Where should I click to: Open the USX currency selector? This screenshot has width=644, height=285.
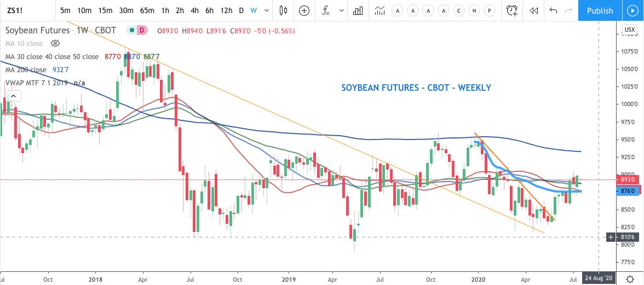click(x=630, y=30)
